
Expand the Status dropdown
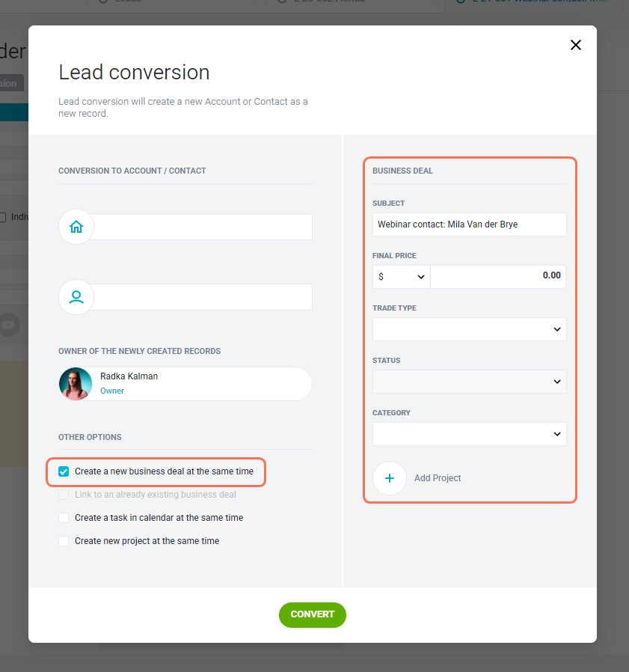pos(470,382)
